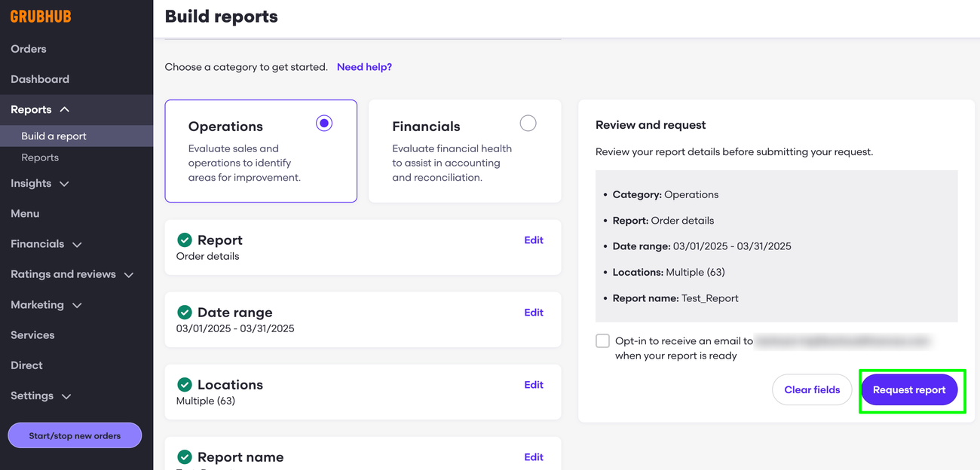The height and width of the screenshot is (470, 980).
Task: Click the green checkmark beside Date range
Action: pos(184,313)
